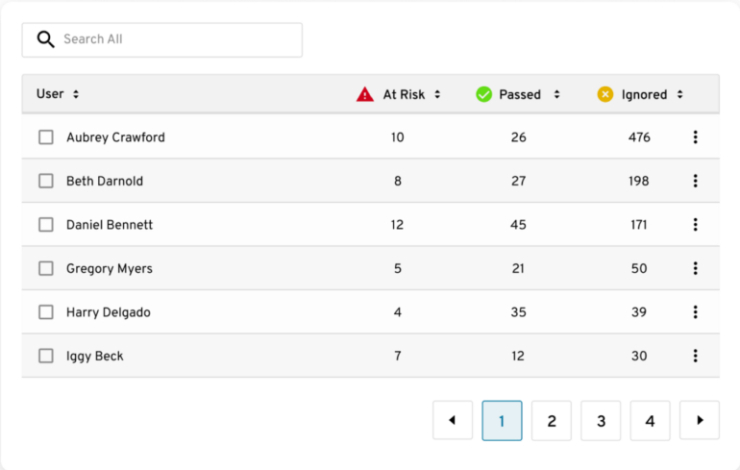Check the Iggy Beck row checkbox

click(x=46, y=356)
